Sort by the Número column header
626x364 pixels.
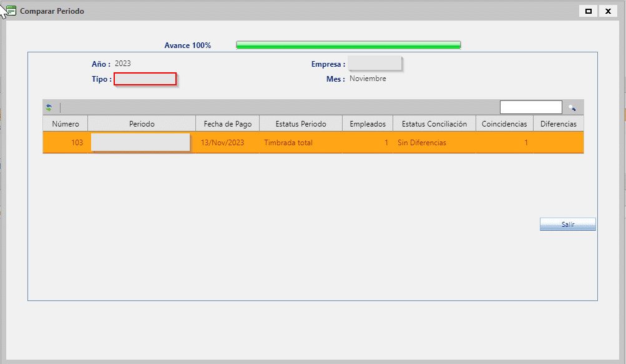(66, 124)
